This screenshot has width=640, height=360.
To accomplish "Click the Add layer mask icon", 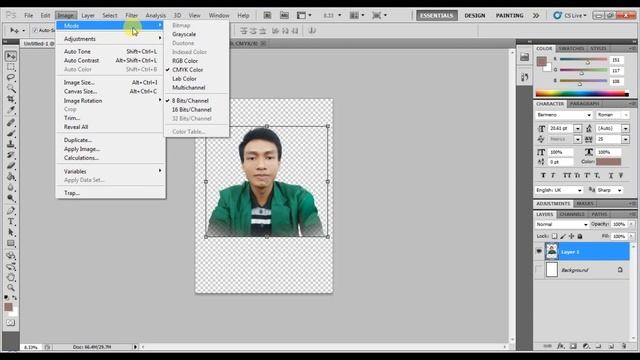I will coord(573,346).
